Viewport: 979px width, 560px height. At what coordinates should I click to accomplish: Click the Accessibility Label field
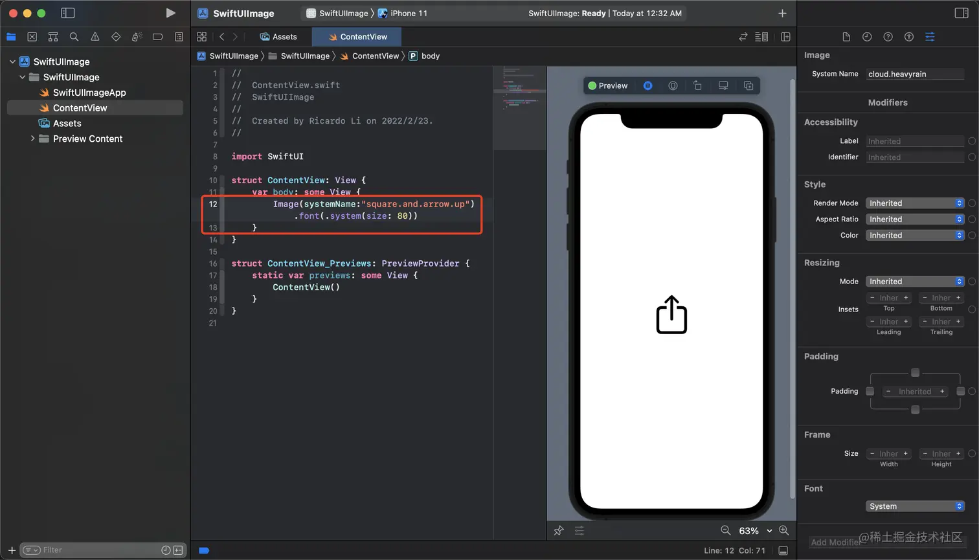tap(916, 141)
